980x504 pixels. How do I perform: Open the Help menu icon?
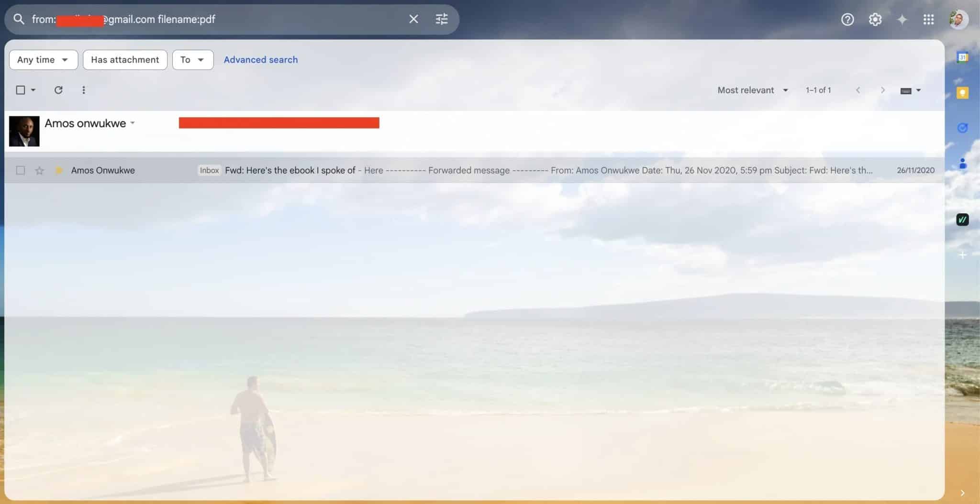848,19
